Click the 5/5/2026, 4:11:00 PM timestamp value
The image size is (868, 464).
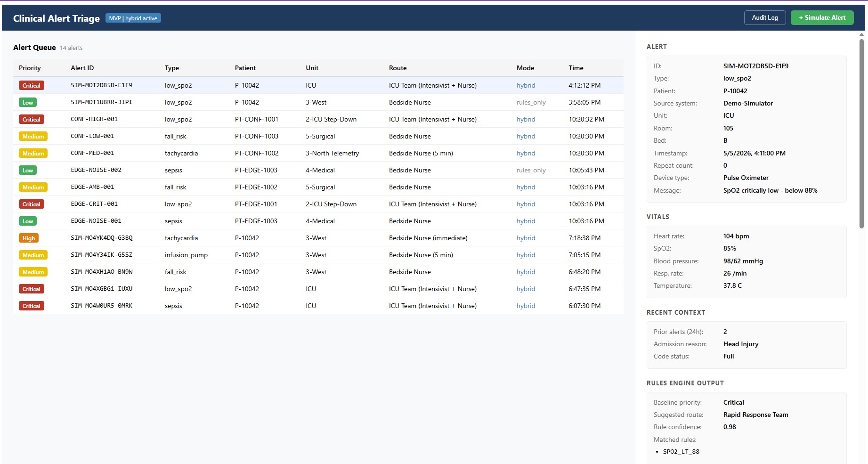coord(754,153)
